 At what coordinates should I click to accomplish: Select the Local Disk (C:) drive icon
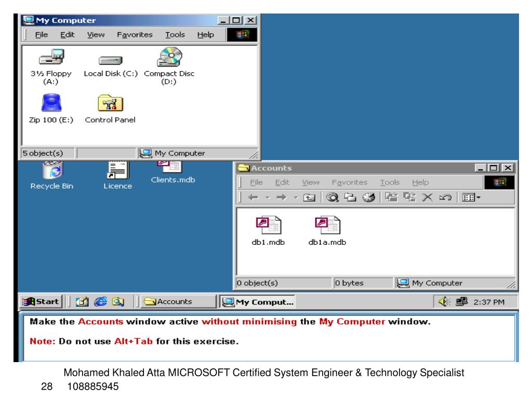click(x=111, y=66)
